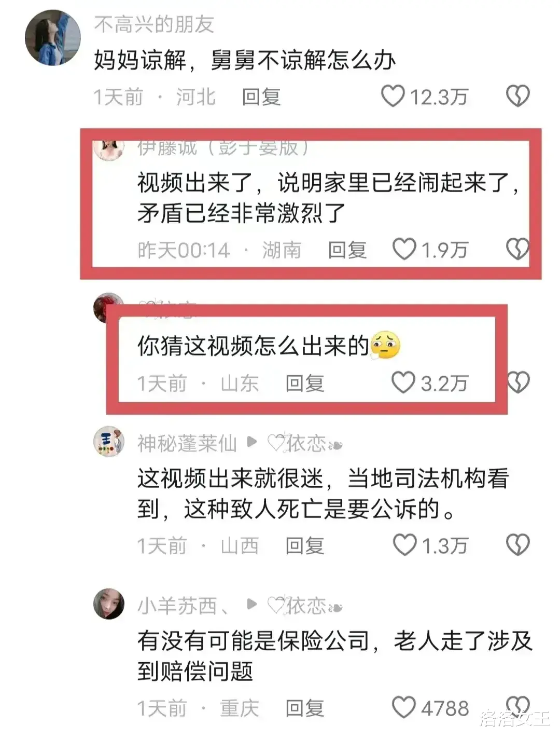Dislike the 妈妈谅解 comment with broken heart
Viewport: 560px width, 739px height.
tap(517, 97)
